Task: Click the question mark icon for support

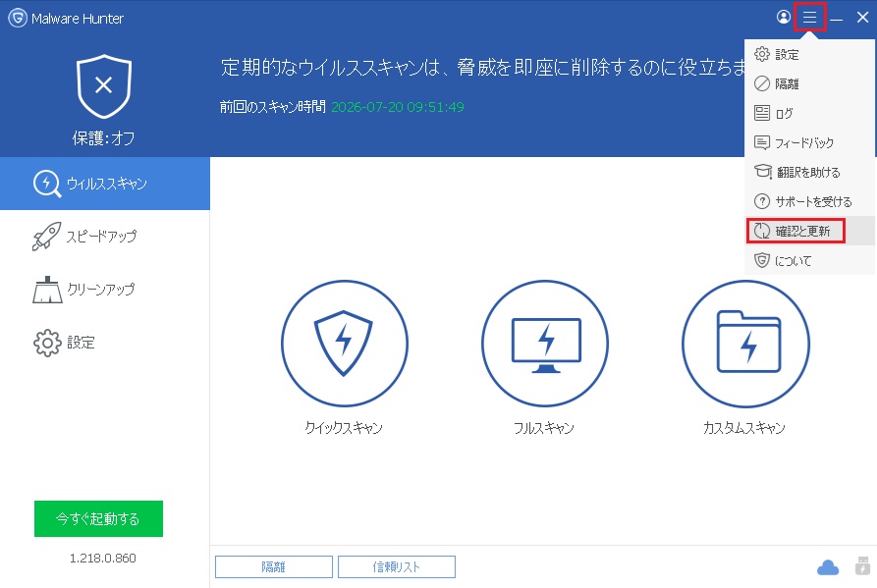Action: coord(762,201)
